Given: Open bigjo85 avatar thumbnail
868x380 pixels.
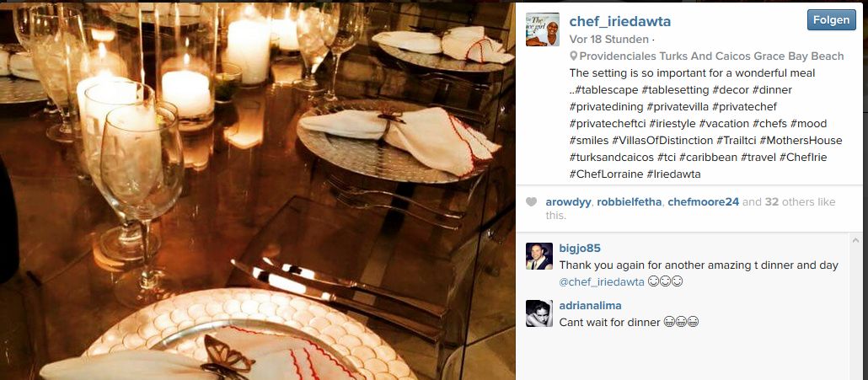Looking at the screenshot, I should [538, 256].
